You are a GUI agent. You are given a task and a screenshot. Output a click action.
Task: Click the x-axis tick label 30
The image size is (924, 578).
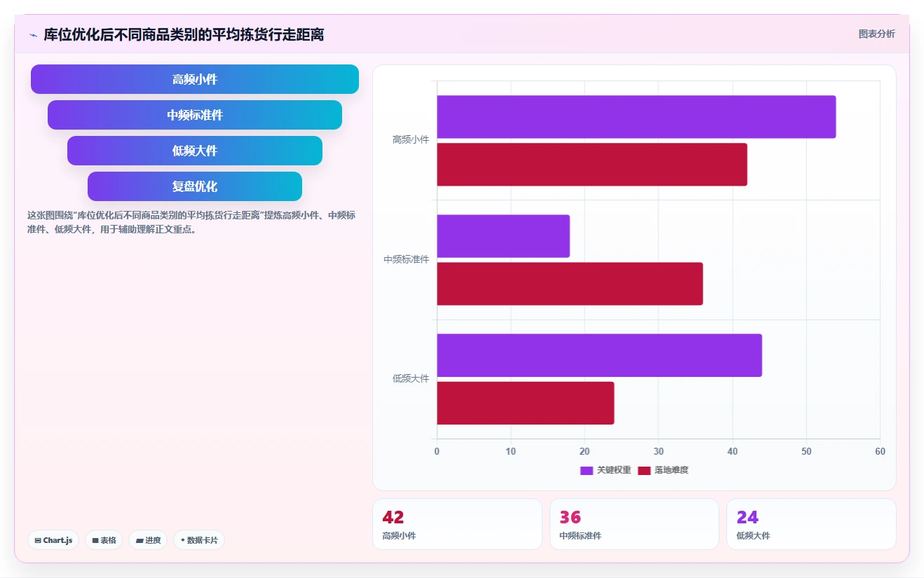(658, 452)
